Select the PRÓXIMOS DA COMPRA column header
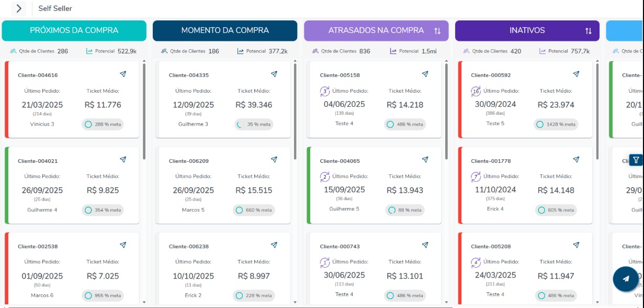 coord(74,30)
